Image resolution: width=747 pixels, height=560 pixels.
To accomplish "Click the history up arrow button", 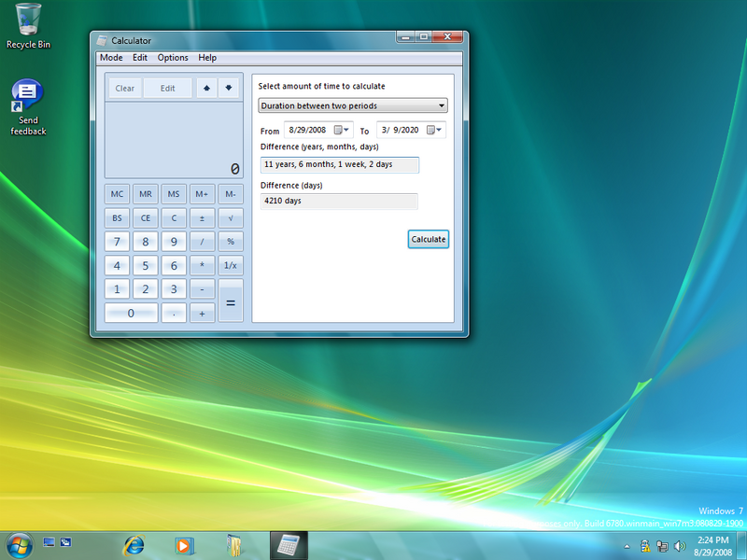I will (x=206, y=89).
